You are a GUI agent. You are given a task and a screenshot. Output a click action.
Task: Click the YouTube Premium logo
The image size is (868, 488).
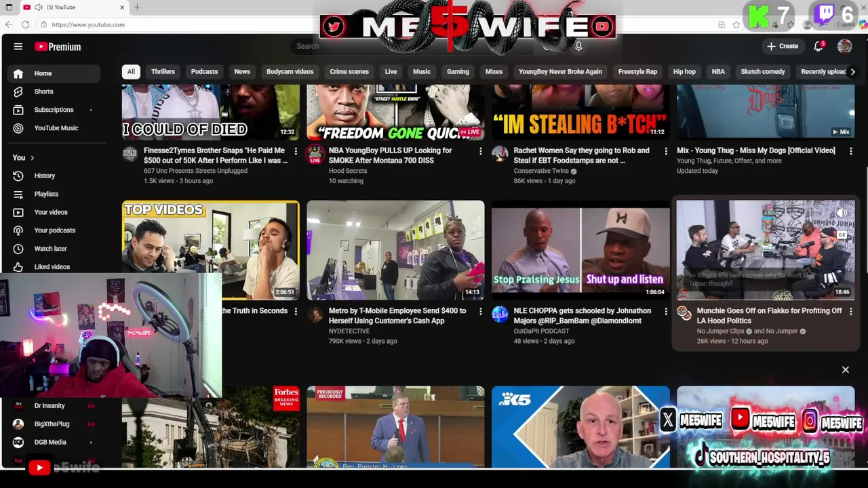tap(58, 47)
